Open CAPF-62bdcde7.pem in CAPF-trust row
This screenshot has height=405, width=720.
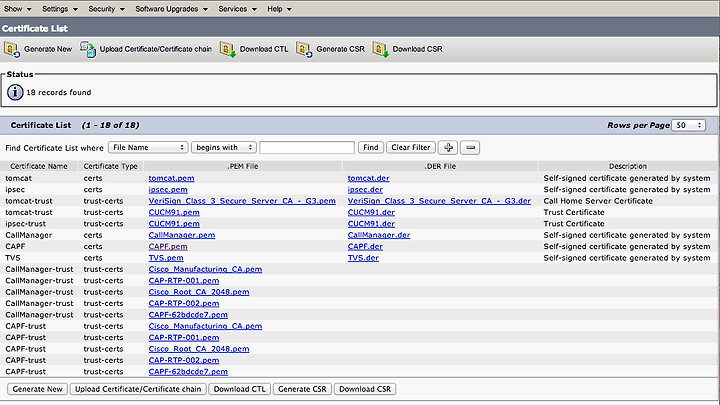click(188, 372)
